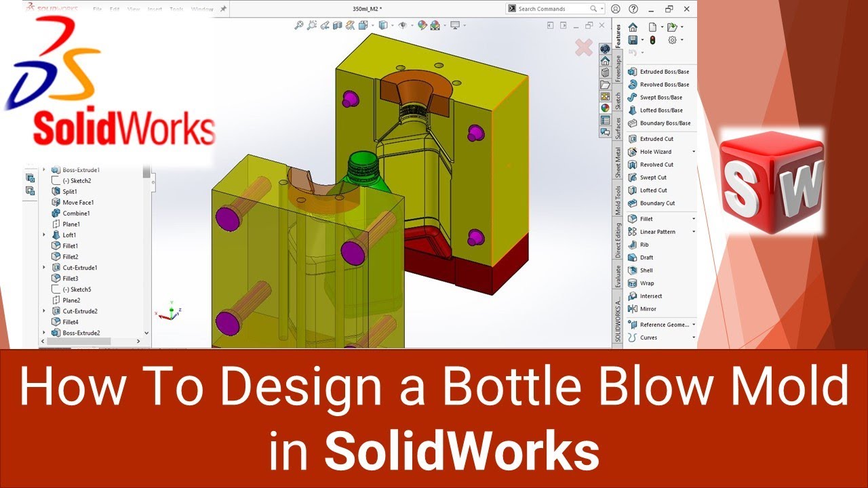Open the Reference Geometry dropdown arrow
The image size is (868, 488).
pos(694,325)
